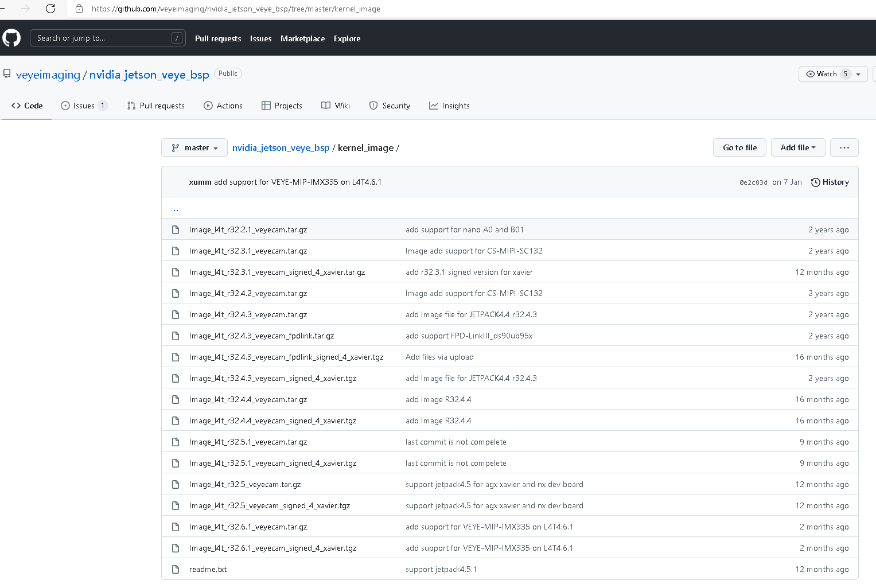Navigate to veyeimaging owner profile link
Viewport: 876px width, 588px height.
(48, 75)
